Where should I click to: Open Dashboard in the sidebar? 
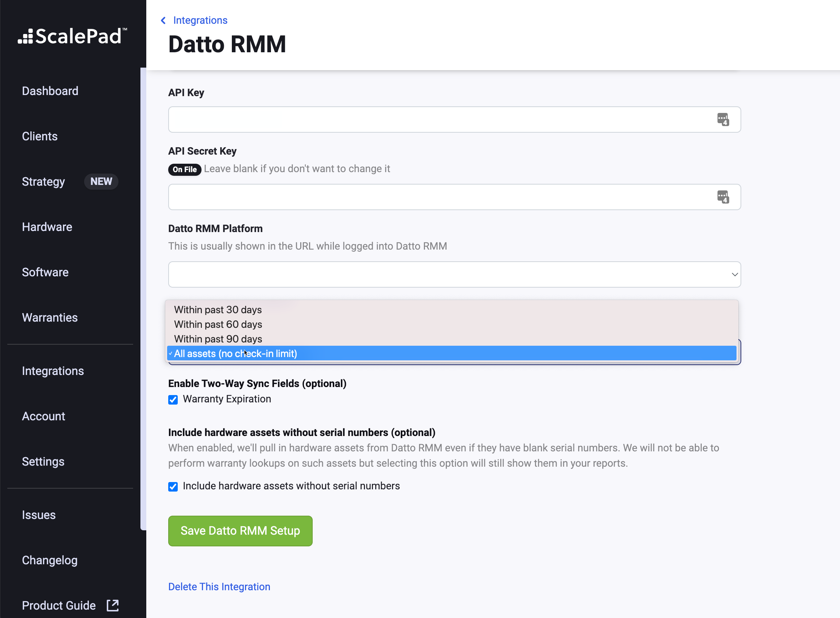click(50, 91)
